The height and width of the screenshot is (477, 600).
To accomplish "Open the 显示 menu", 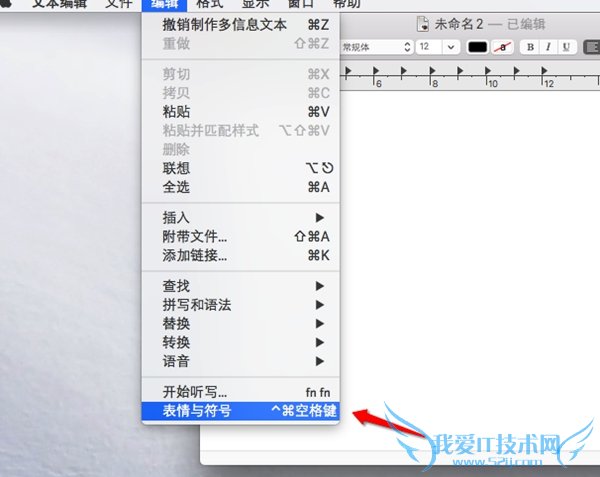I will click(x=256, y=4).
